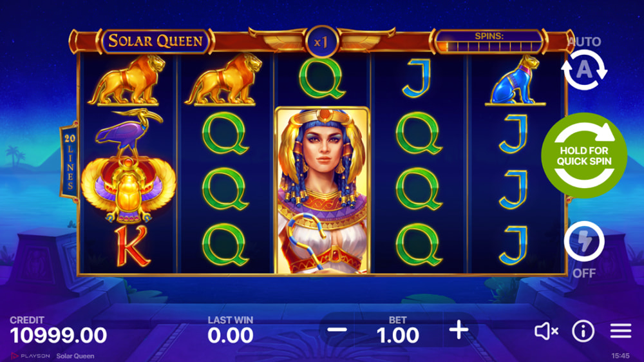The image size is (644, 362).
Task: Open the hamburger menu
Action: coord(621,331)
